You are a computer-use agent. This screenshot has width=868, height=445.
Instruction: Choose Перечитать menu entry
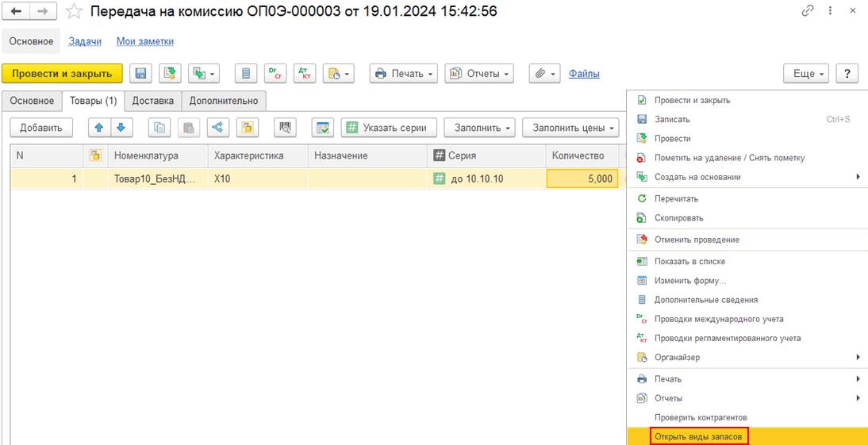point(747,198)
